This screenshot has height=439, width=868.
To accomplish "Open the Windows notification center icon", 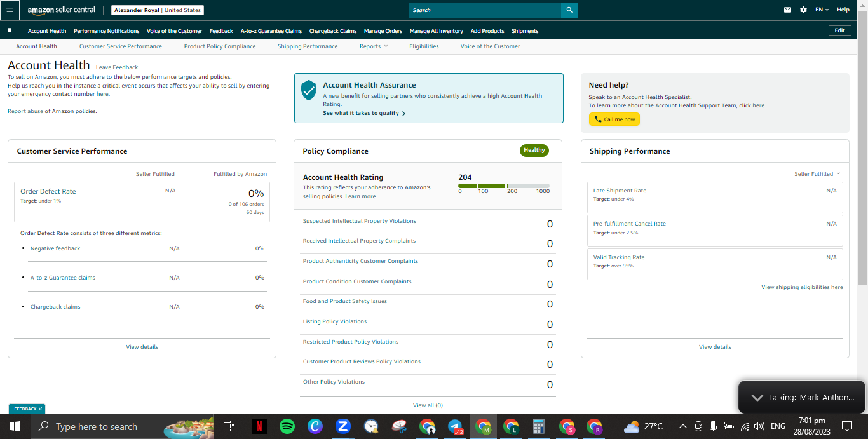I will coord(847,426).
